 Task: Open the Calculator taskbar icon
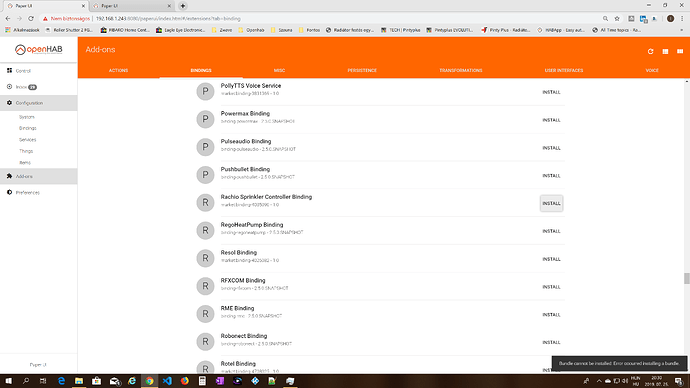pyautogui.click(x=202, y=381)
